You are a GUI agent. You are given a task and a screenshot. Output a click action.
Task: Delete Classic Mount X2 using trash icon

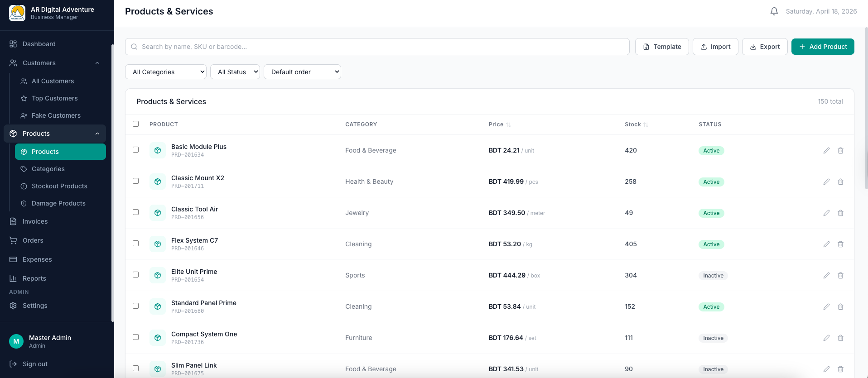840,182
